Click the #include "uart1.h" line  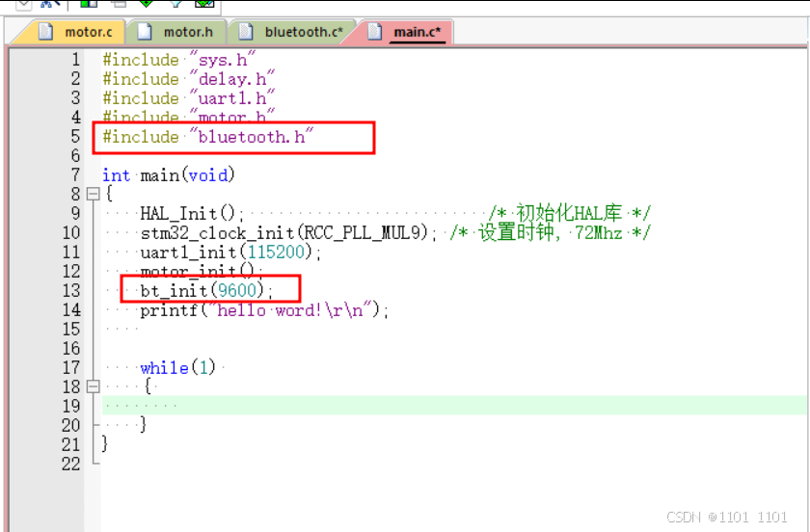(x=189, y=98)
